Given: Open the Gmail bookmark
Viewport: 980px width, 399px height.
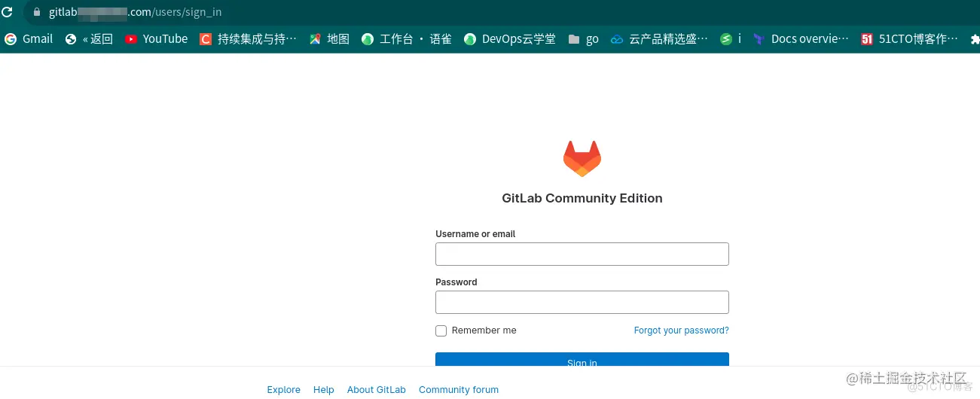Looking at the screenshot, I should (x=29, y=39).
